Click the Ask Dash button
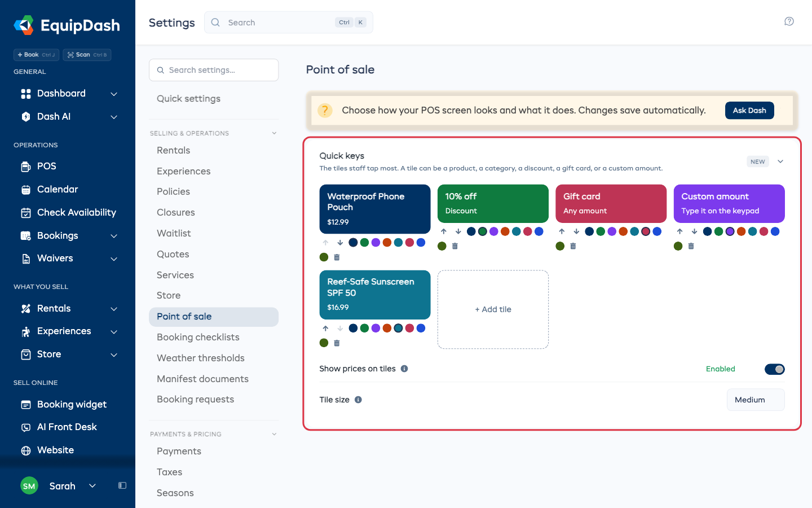Screen dimensions: 812x508 tap(749, 111)
